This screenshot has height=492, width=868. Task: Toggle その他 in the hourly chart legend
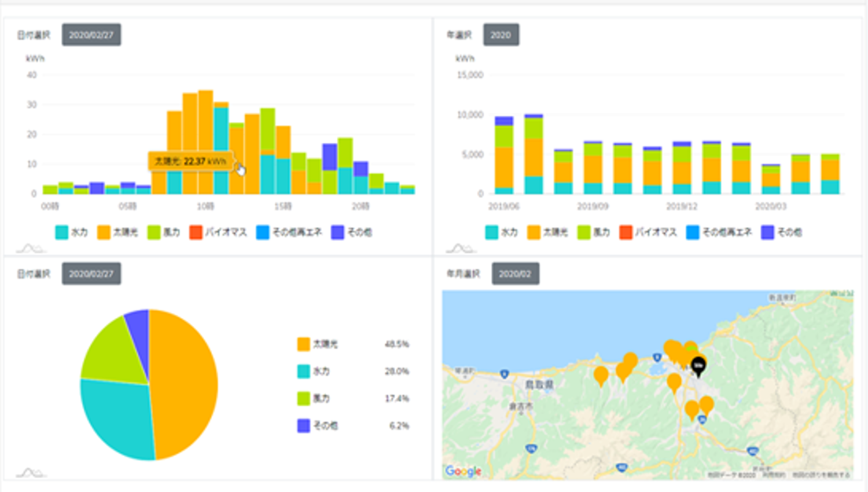coord(352,232)
